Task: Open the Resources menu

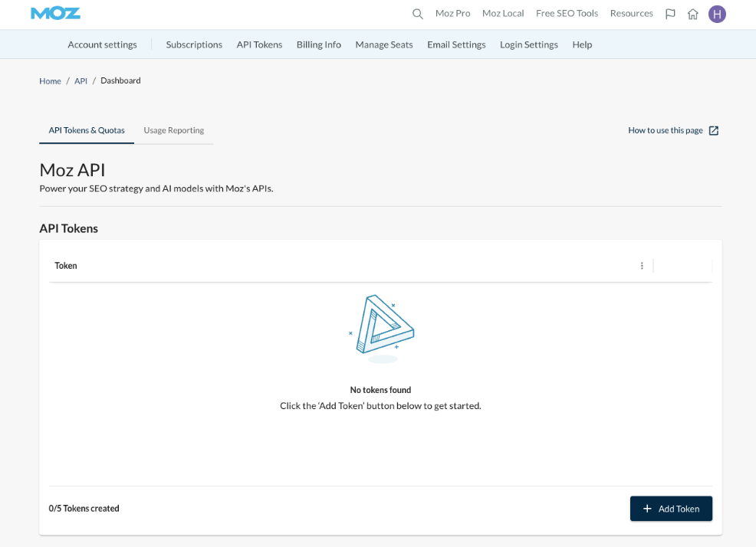Action: (631, 14)
